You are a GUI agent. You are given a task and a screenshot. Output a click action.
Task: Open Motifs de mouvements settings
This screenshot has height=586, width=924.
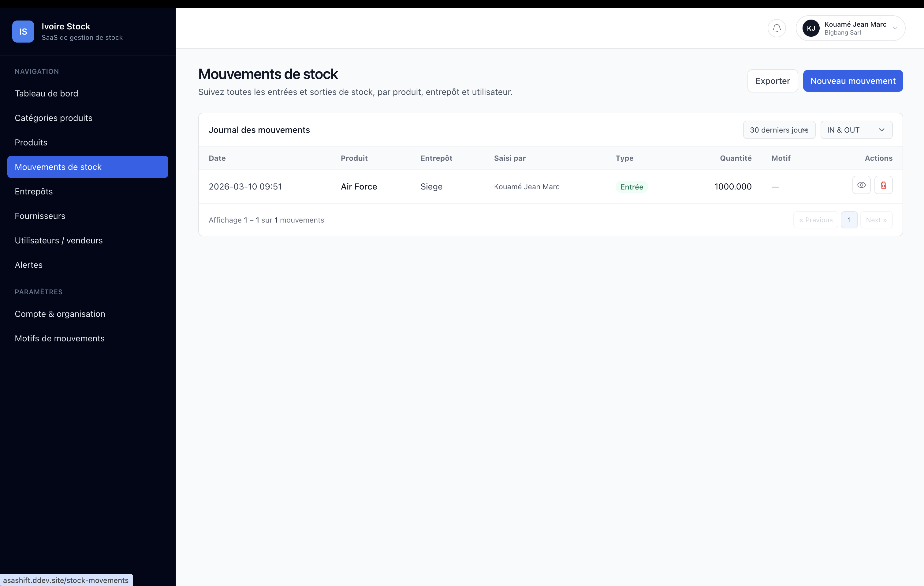click(59, 338)
